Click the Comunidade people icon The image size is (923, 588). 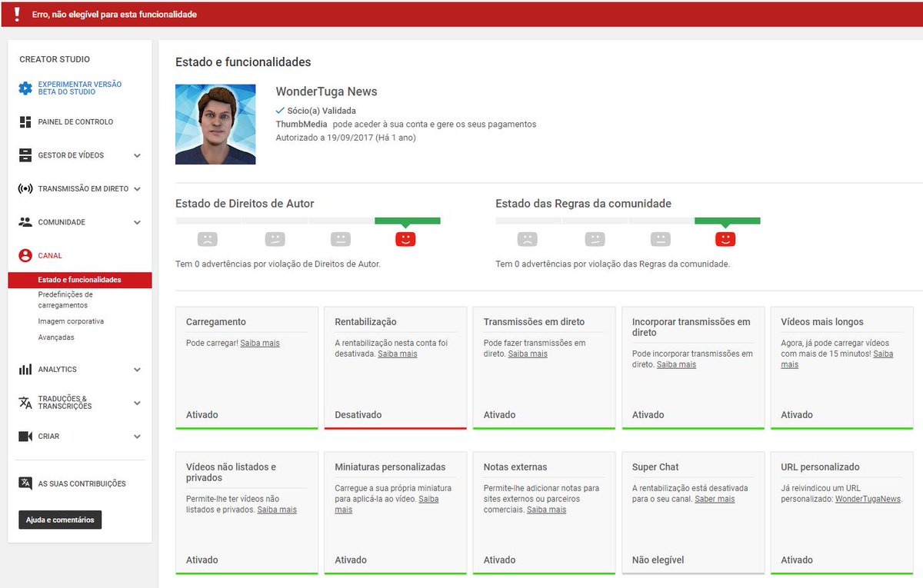click(x=25, y=222)
